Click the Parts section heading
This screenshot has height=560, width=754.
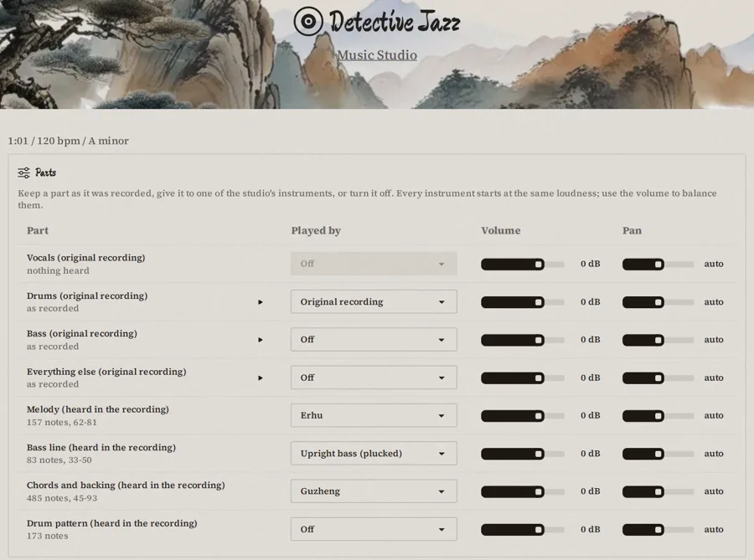pyautogui.click(x=46, y=173)
